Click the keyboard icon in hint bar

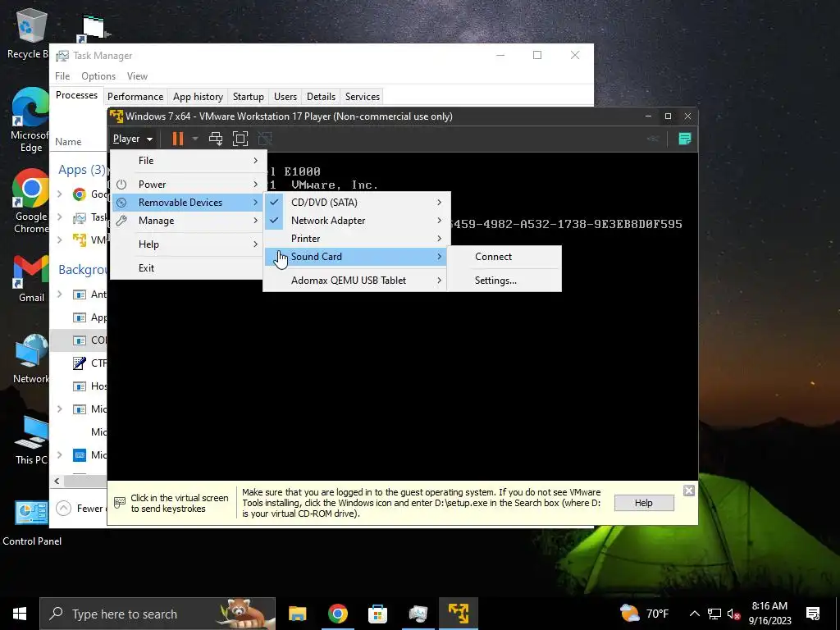[x=120, y=503]
